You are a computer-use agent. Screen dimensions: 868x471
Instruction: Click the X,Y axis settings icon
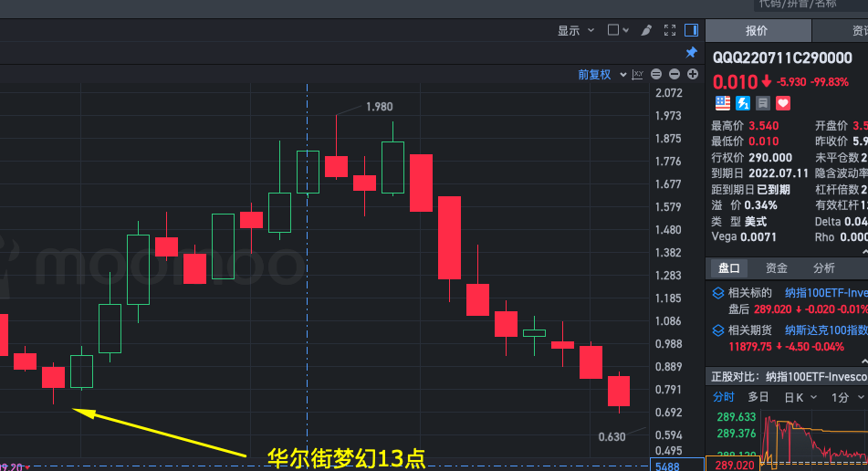[x=638, y=74]
